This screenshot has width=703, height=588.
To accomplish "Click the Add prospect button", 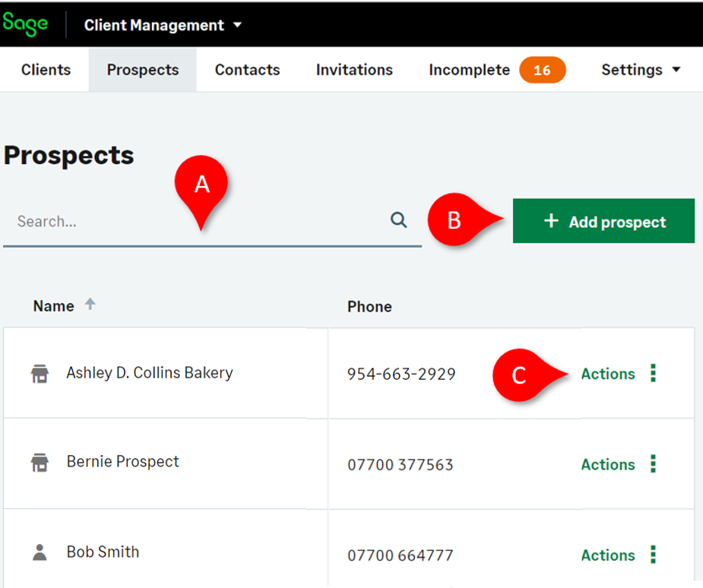I will (x=603, y=221).
